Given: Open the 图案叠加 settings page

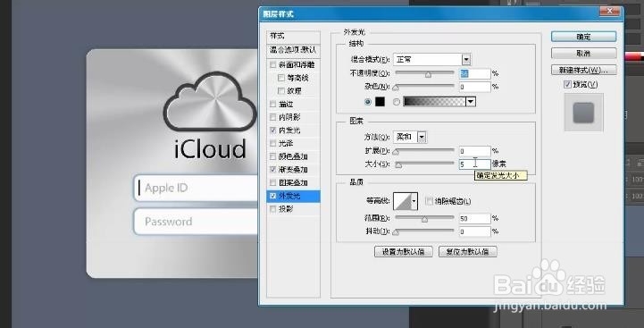Looking at the screenshot, I should coord(293,182).
